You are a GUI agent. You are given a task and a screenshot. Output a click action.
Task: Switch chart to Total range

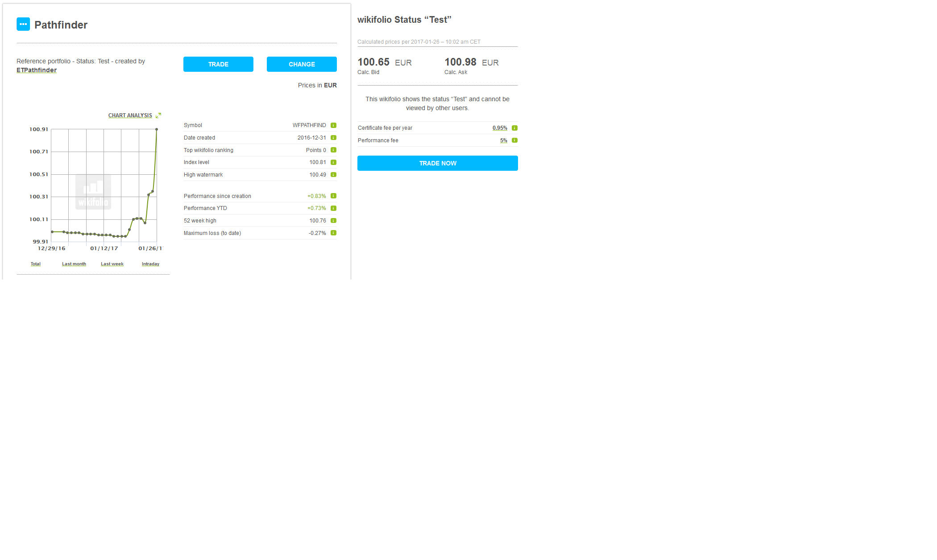point(36,264)
